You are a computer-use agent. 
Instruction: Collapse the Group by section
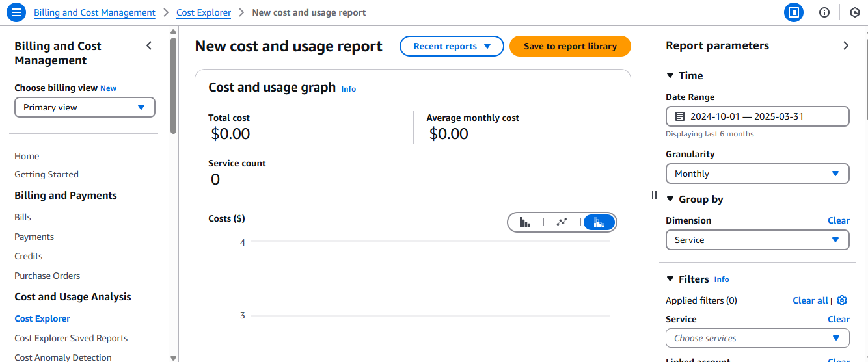click(x=670, y=199)
